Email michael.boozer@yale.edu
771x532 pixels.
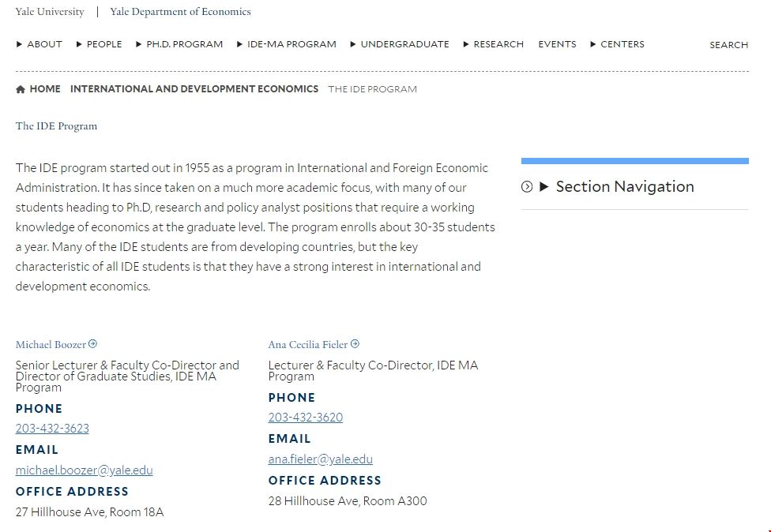click(x=85, y=470)
